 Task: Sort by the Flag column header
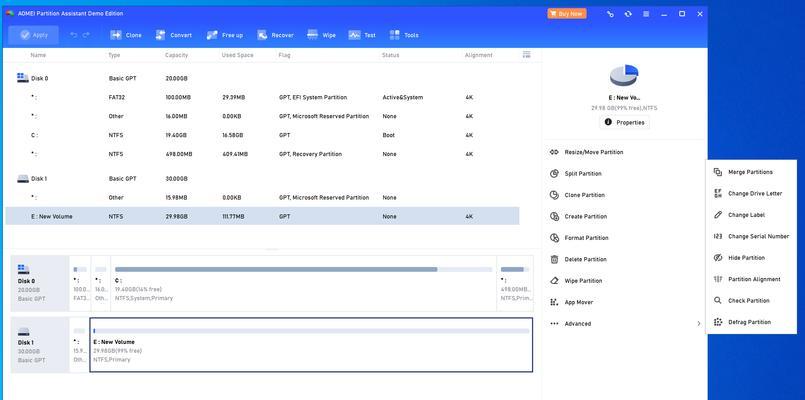pyautogui.click(x=284, y=55)
